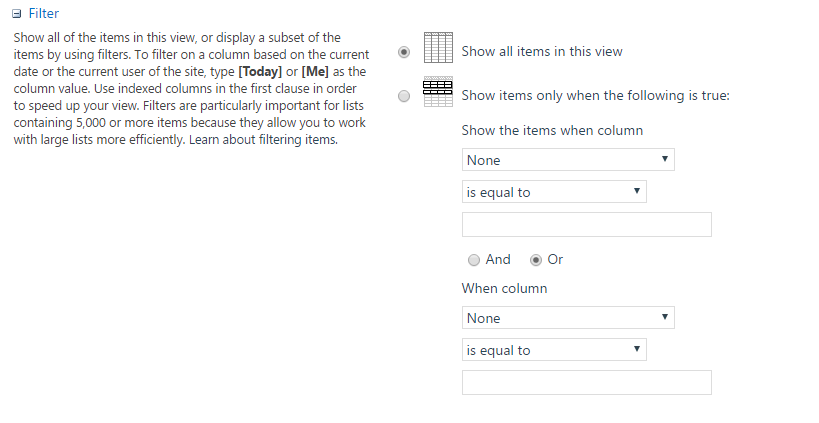Click the filtered table icon with highlighted rows
Image resolution: width=819 pixels, height=423 pixels.
point(438,92)
